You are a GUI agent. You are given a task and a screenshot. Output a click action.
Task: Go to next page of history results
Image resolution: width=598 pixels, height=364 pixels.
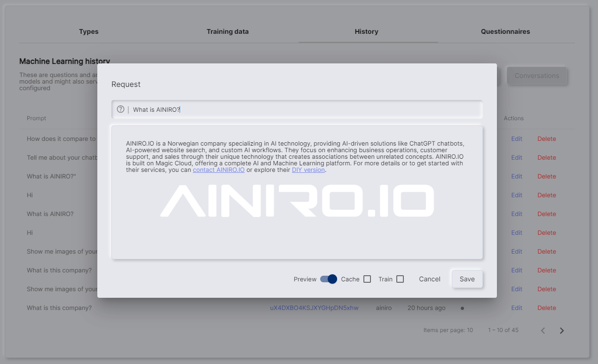pos(562,331)
